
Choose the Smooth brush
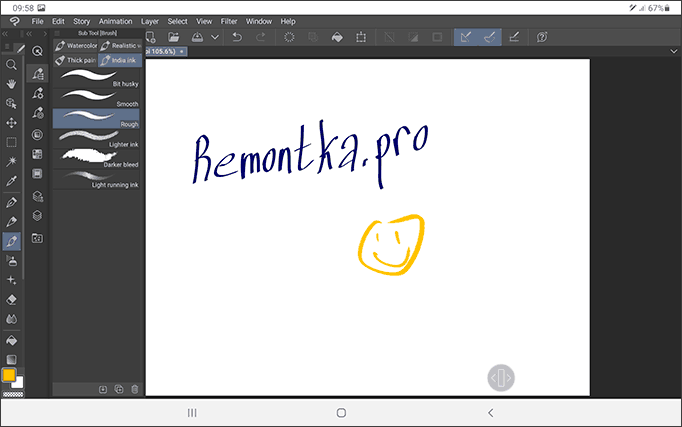(x=96, y=99)
